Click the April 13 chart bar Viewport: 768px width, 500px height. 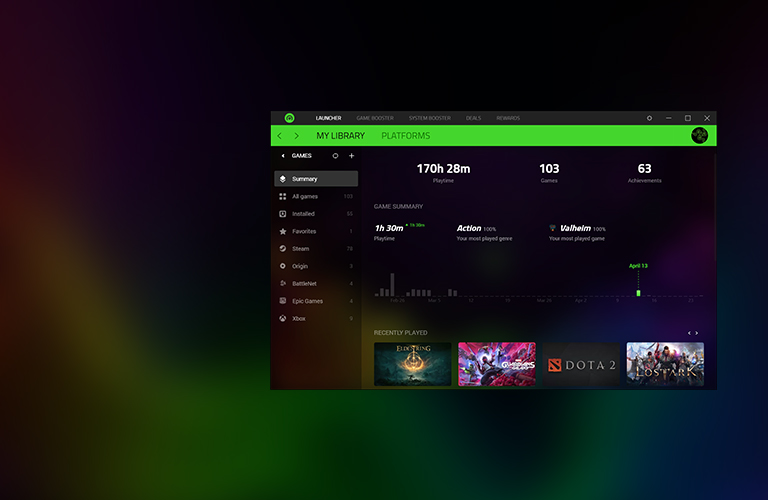click(x=638, y=293)
